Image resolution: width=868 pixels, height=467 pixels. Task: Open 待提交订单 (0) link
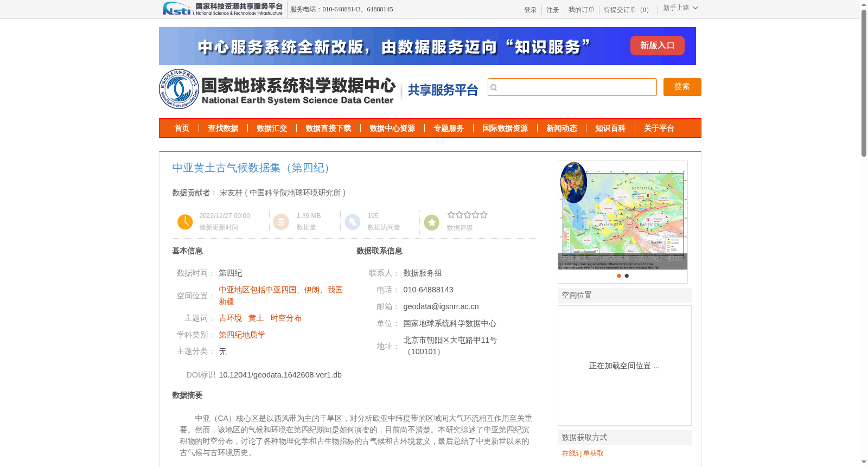point(628,10)
